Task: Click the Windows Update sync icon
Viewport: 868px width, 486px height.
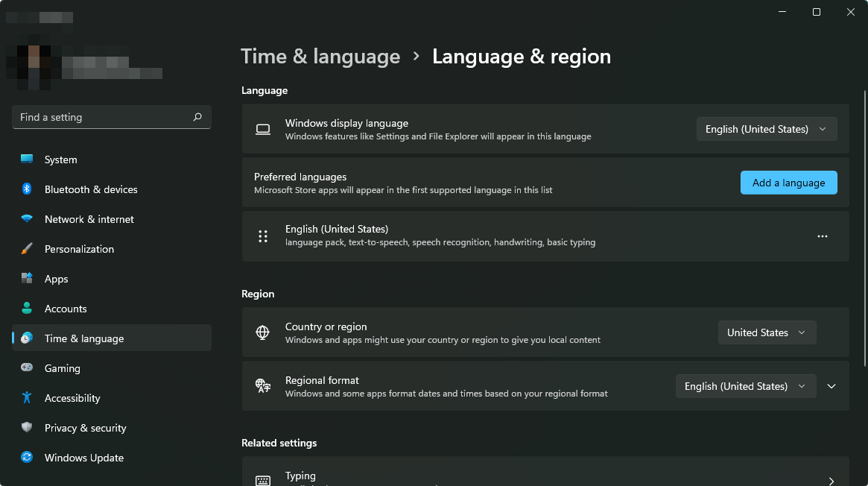Action: [x=27, y=457]
